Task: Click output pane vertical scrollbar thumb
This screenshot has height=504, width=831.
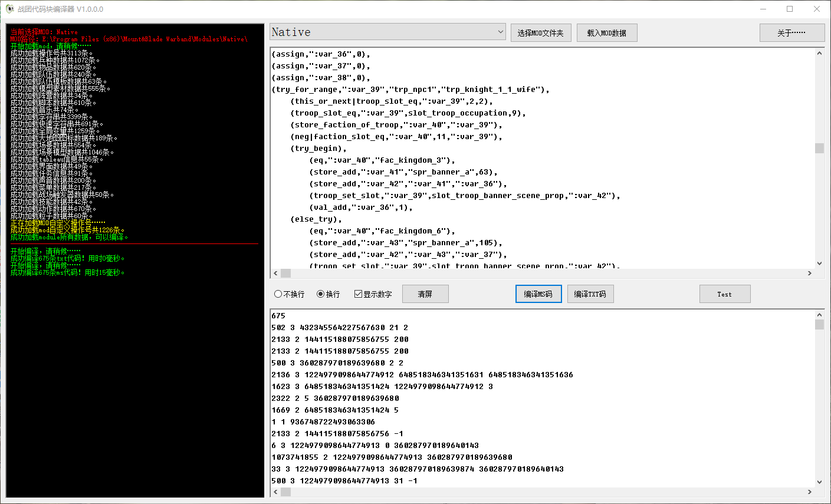Action: coord(819,324)
